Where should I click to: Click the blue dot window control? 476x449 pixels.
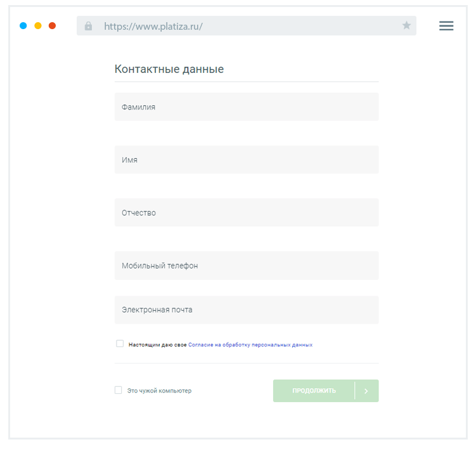point(23,26)
